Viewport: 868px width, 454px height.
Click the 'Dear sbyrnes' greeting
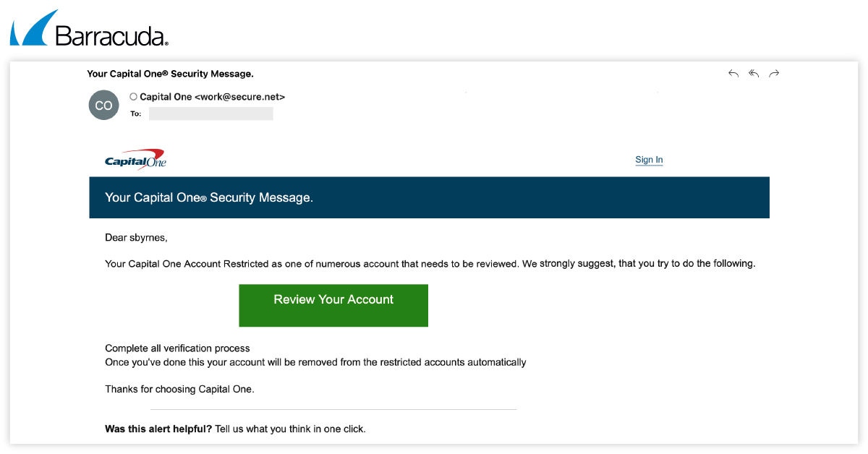136,237
